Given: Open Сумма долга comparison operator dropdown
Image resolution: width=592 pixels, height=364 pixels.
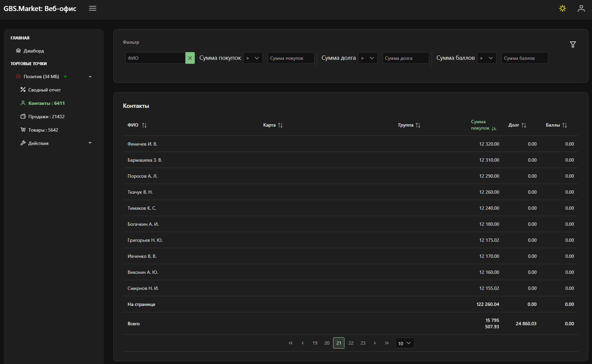Looking at the screenshot, I should click(x=368, y=58).
